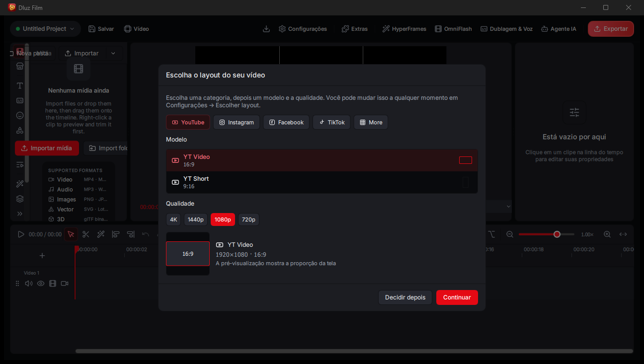
Task: Click the undo arrow in timeline toolbar
Action: (x=146, y=234)
